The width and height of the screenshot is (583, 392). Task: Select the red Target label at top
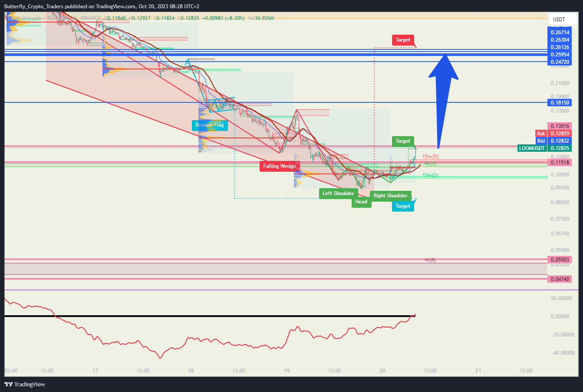(x=403, y=40)
